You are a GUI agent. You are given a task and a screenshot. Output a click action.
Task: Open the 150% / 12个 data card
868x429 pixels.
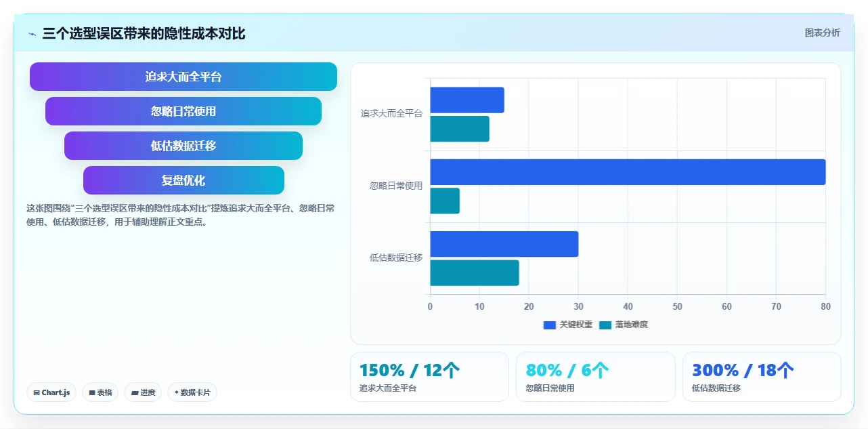[429, 377]
